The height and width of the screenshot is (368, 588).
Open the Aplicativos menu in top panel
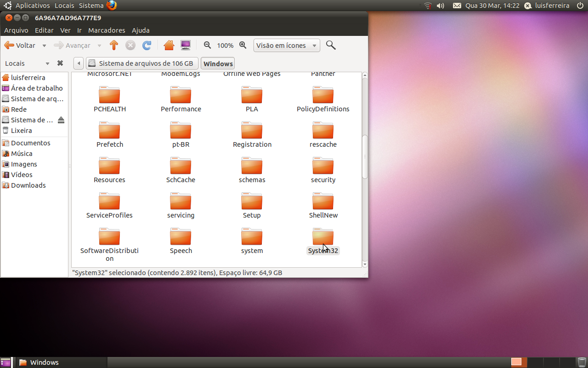pyautogui.click(x=33, y=6)
